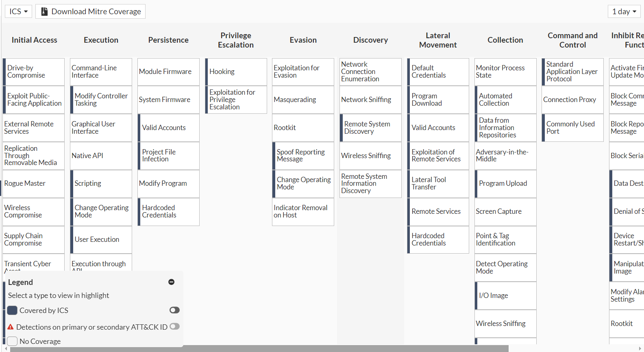Open the 1 day time range dropdown

[x=624, y=11]
